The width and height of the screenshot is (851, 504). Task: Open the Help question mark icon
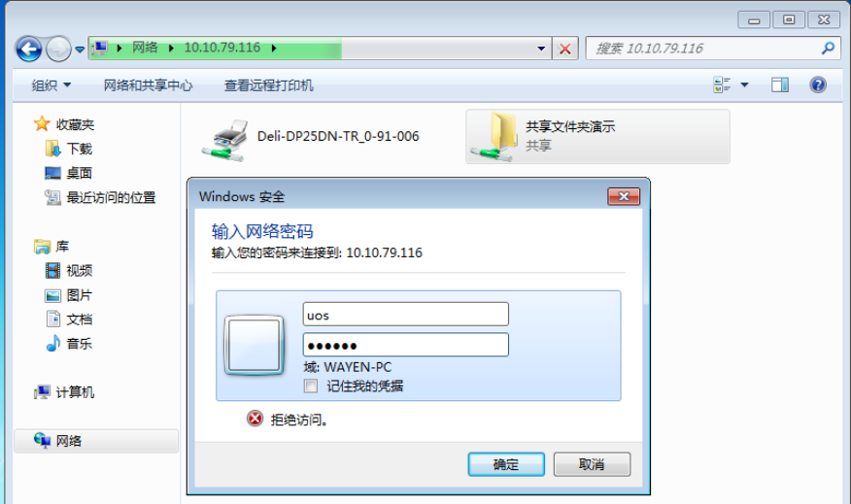(x=818, y=84)
